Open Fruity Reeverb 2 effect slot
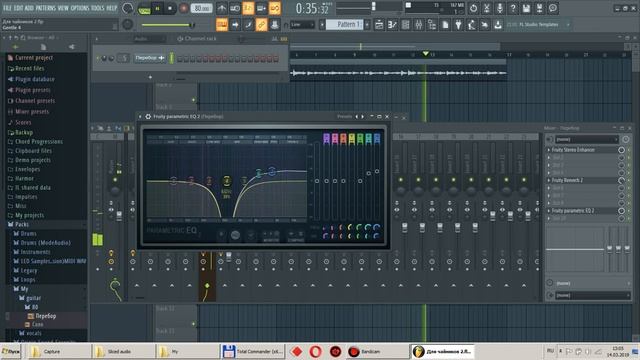640x360 pixels. 582,180
